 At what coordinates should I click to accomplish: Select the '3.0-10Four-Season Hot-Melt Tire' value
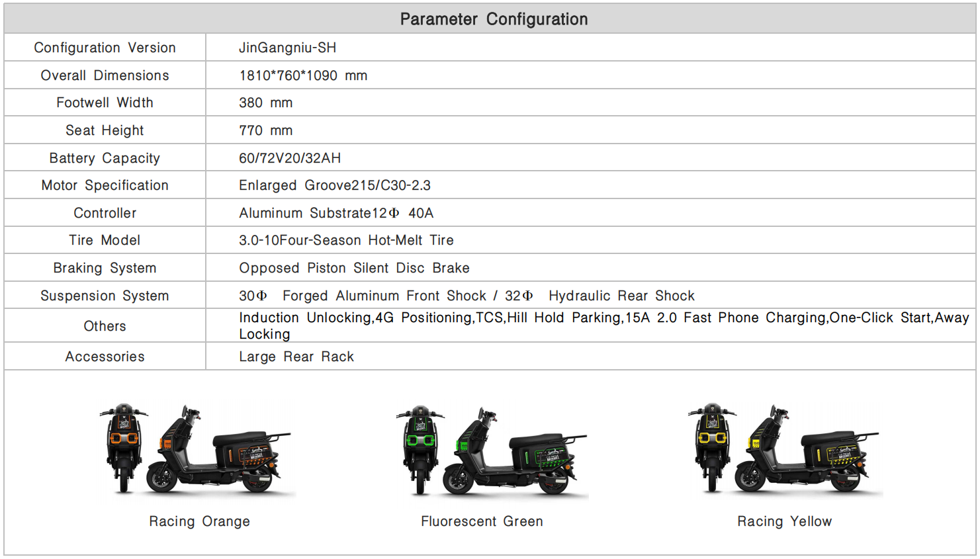pos(346,240)
